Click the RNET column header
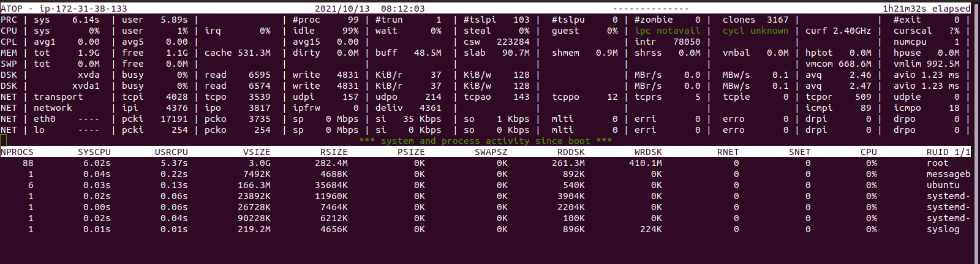The image size is (980, 264). point(728,152)
